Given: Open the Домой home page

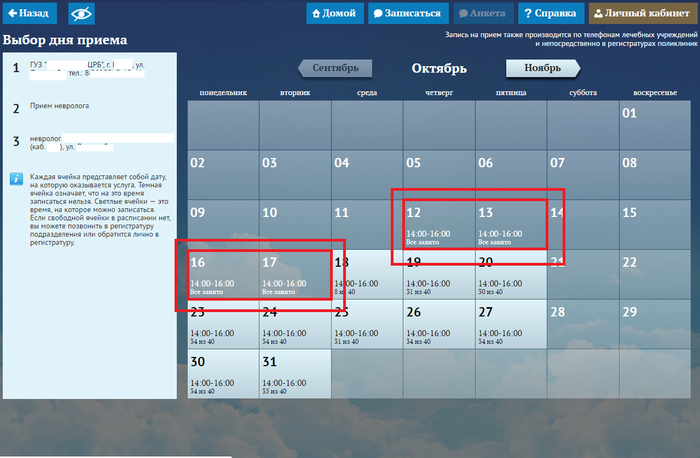Looking at the screenshot, I should [334, 14].
